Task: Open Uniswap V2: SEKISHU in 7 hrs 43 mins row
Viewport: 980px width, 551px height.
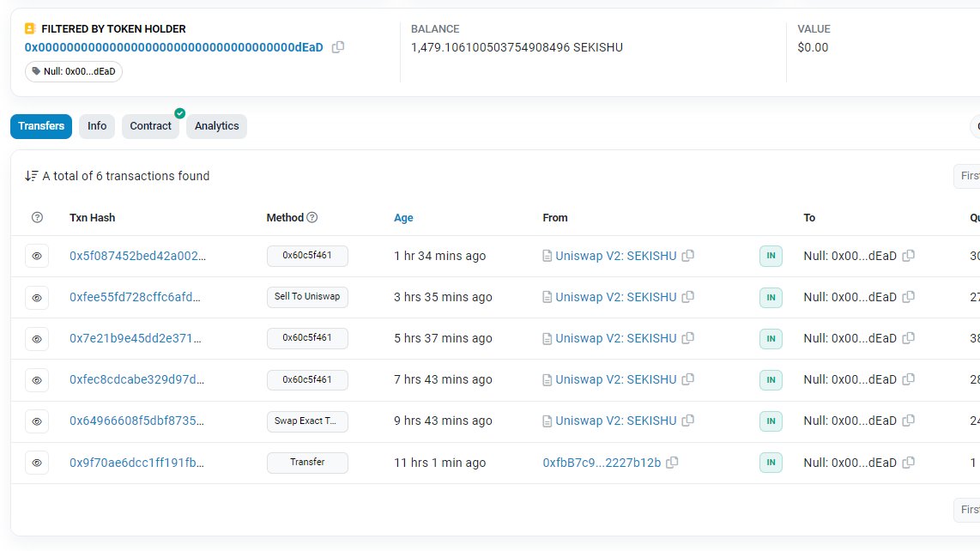Action: click(x=615, y=379)
